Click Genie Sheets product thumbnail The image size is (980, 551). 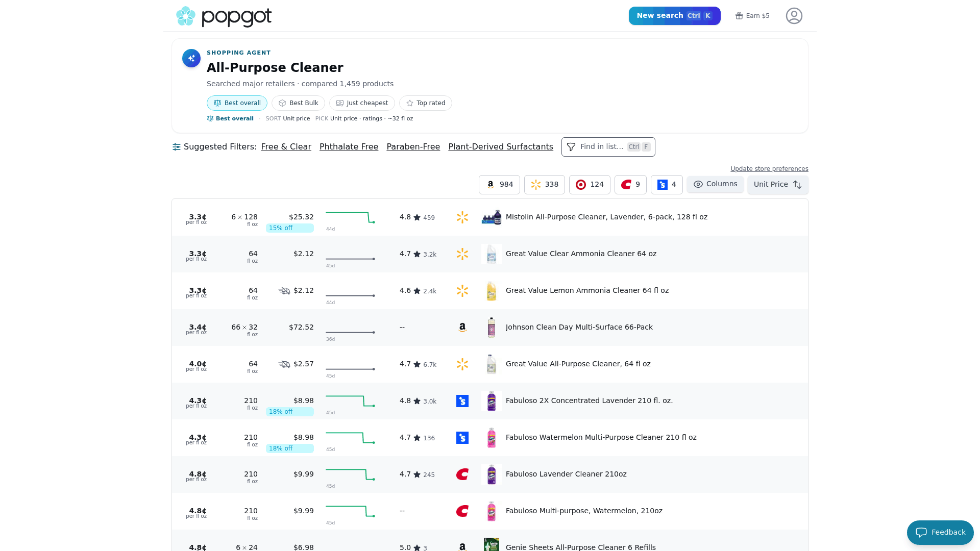pos(492,544)
